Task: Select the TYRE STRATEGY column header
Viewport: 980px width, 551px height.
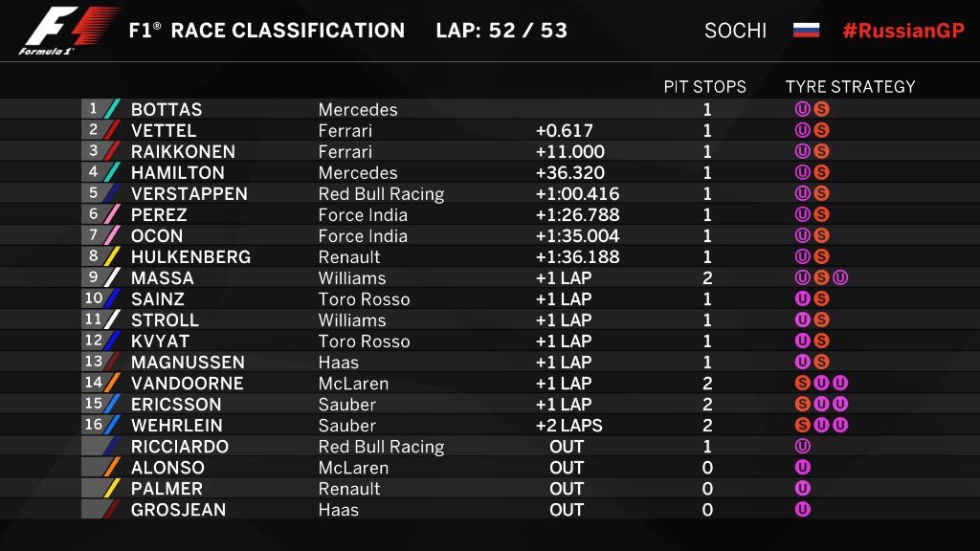Action: [850, 87]
